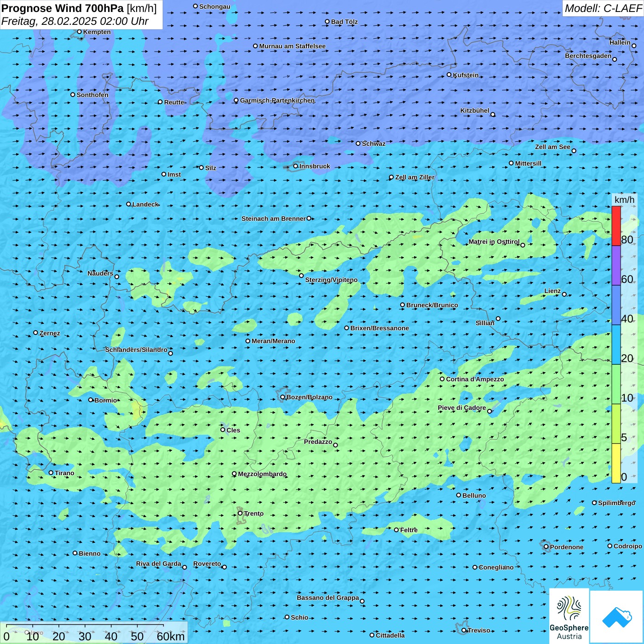Viewport: 644px width, 644px height.
Task: Click the 'Tirano' label
Action: pyautogui.click(x=64, y=473)
